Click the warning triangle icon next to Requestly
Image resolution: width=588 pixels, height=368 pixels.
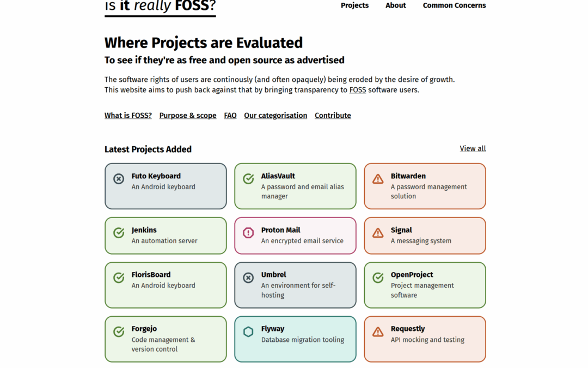click(378, 331)
